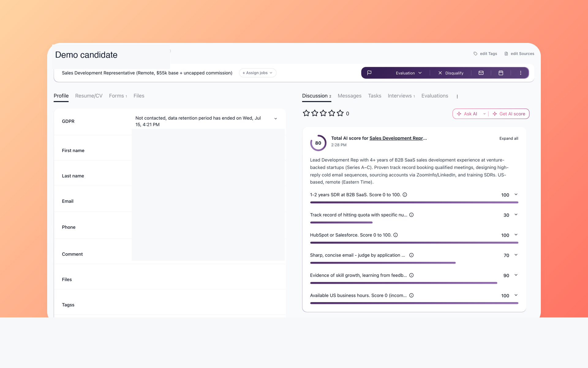Click the sparkle icon in Ask AI button
588x368 pixels.
[x=459, y=114]
